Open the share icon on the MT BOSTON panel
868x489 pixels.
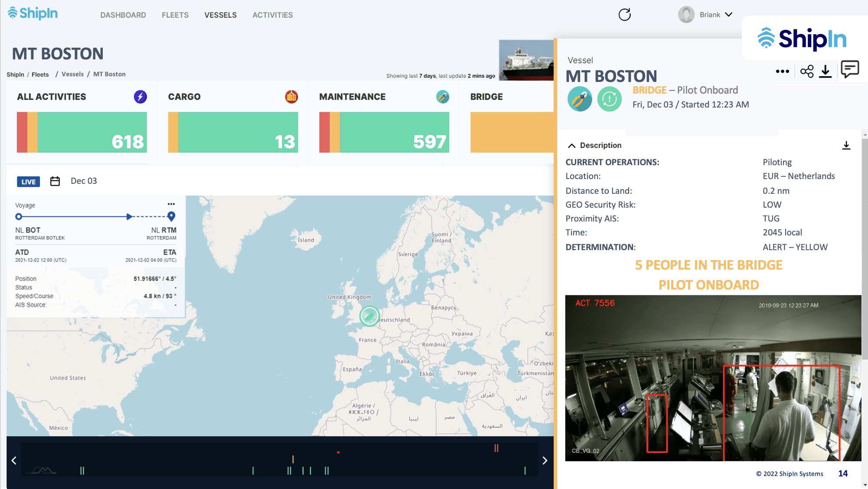(x=807, y=71)
